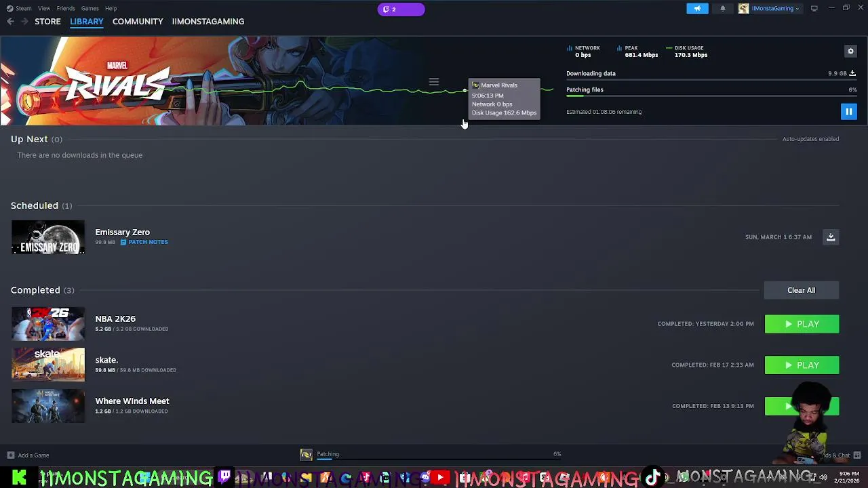Click 'COMPLETED: YESTERDAY 2:00 PM' text
The image size is (868, 488).
[705, 324]
